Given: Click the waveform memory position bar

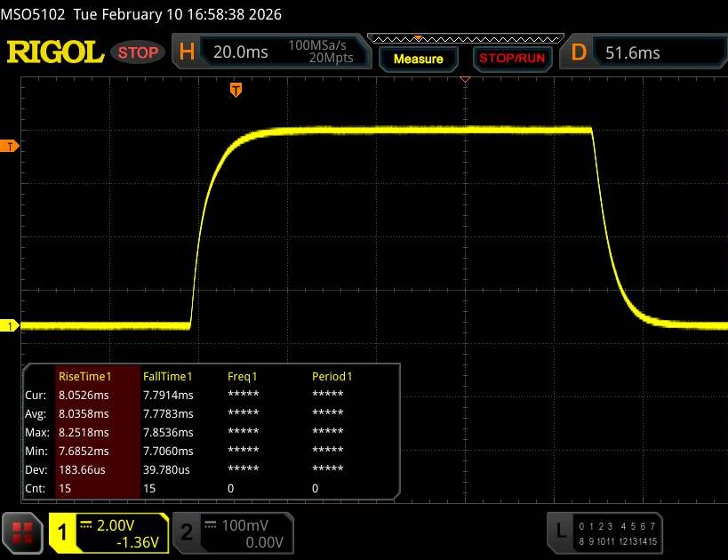Looking at the screenshot, I should click(x=465, y=38).
